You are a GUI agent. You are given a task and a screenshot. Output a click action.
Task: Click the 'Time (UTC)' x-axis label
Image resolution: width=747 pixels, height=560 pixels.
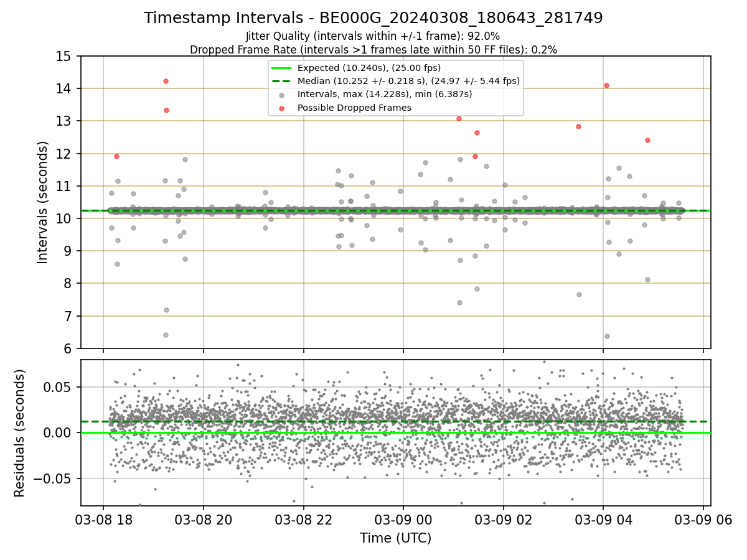[x=395, y=538]
